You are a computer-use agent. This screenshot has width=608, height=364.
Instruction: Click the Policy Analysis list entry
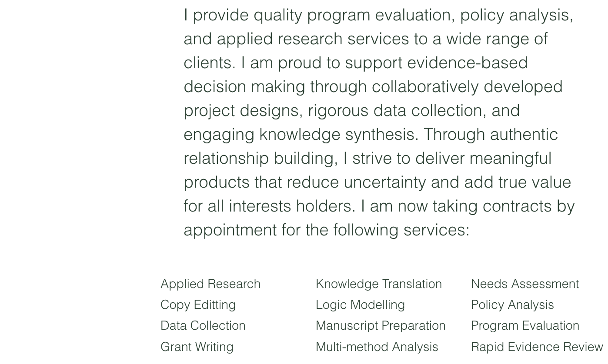coord(512,305)
